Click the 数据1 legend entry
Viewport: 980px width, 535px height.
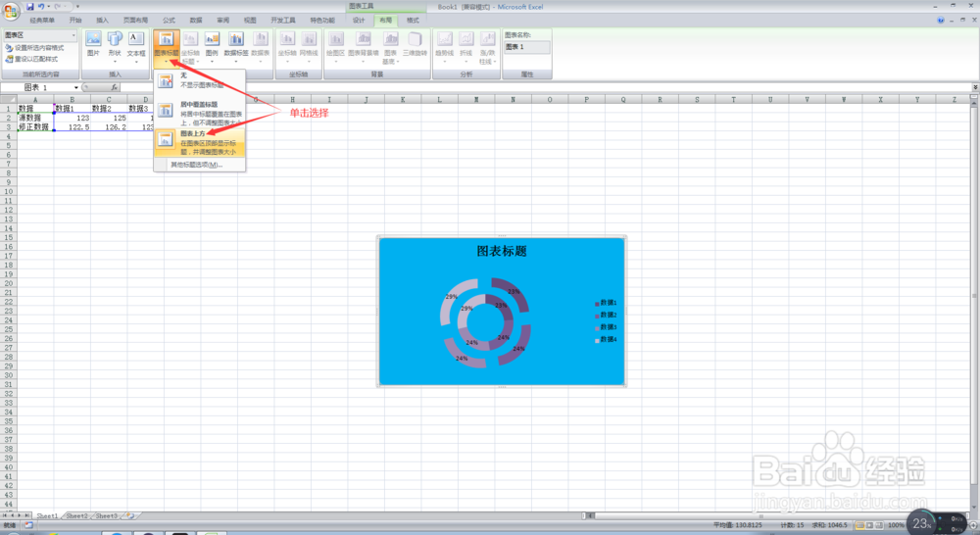click(x=607, y=303)
